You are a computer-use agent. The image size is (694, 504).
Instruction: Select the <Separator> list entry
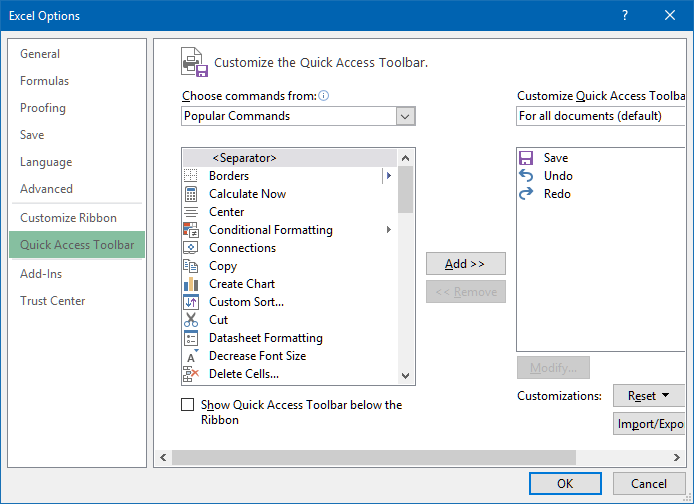point(290,158)
